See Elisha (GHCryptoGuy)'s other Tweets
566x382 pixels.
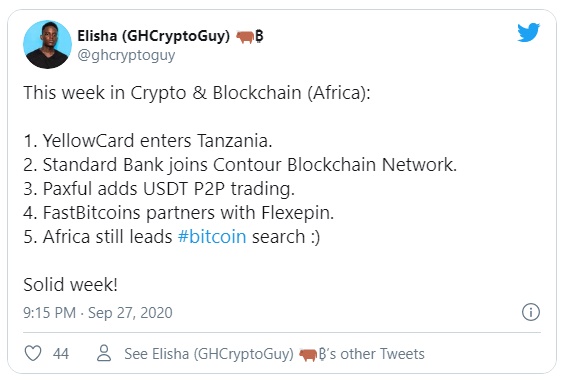(274, 354)
